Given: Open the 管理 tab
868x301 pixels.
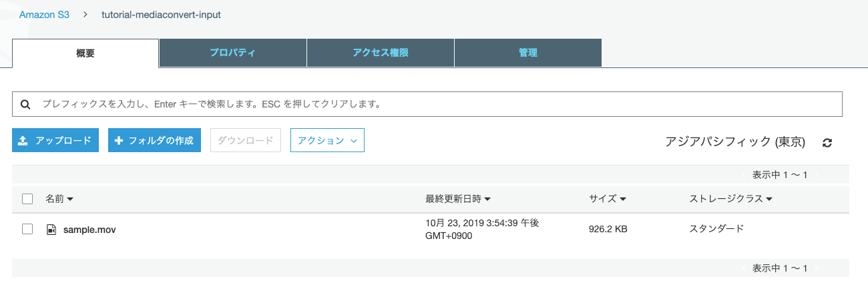Looking at the screenshot, I should tap(528, 53).
